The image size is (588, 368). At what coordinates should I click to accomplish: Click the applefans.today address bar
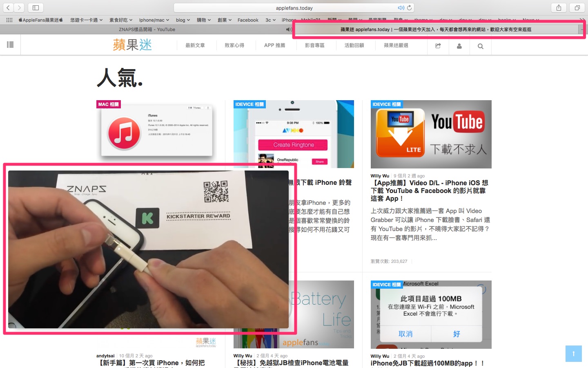pyautogui.click(x=294, y=8)
